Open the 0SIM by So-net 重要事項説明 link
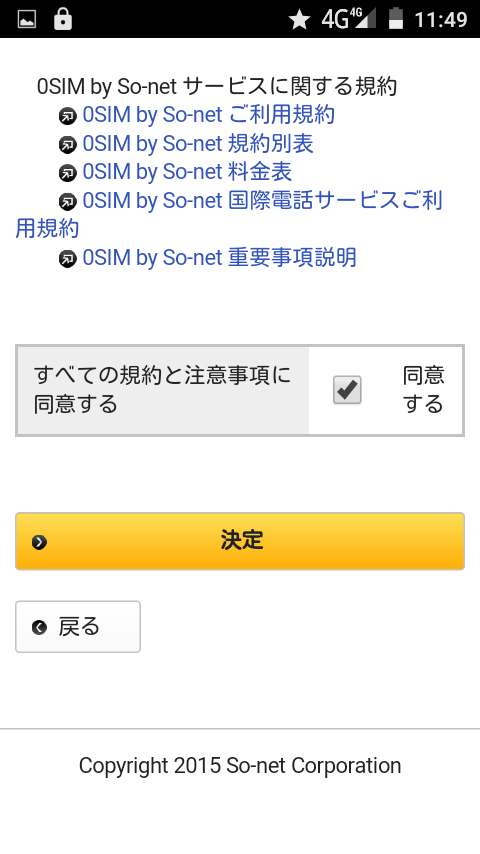This screenshot has height=854, width=480. [x=219, y=258]
